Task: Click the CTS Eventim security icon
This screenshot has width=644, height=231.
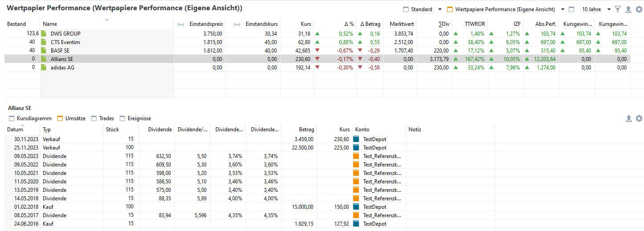Action: (x=44, y=42)
